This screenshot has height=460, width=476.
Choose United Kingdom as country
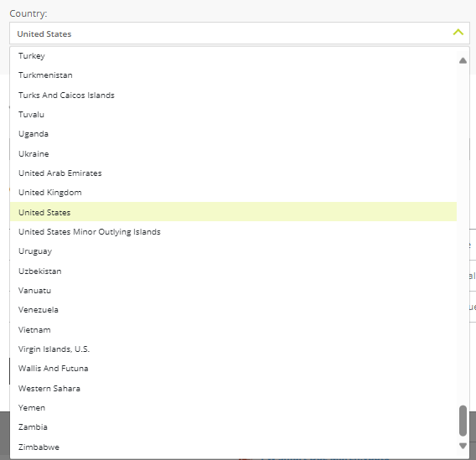[x=233, y=193]
